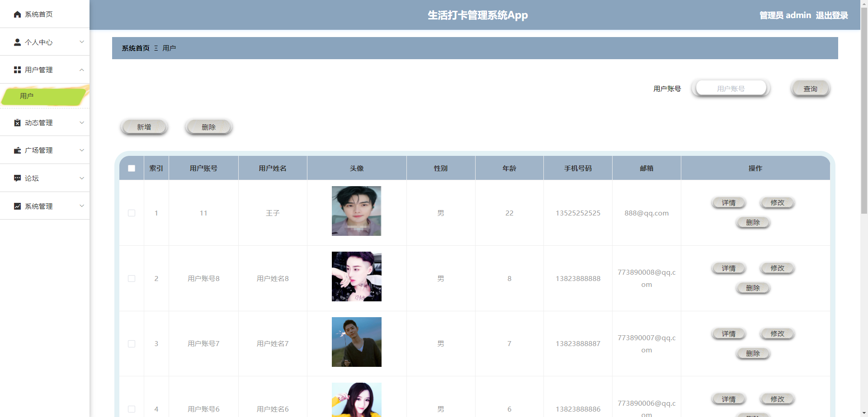This screenshot has height=417, width=868.
Task: Open the 动态管理 module icon
Action: click(x=17, y=122)
